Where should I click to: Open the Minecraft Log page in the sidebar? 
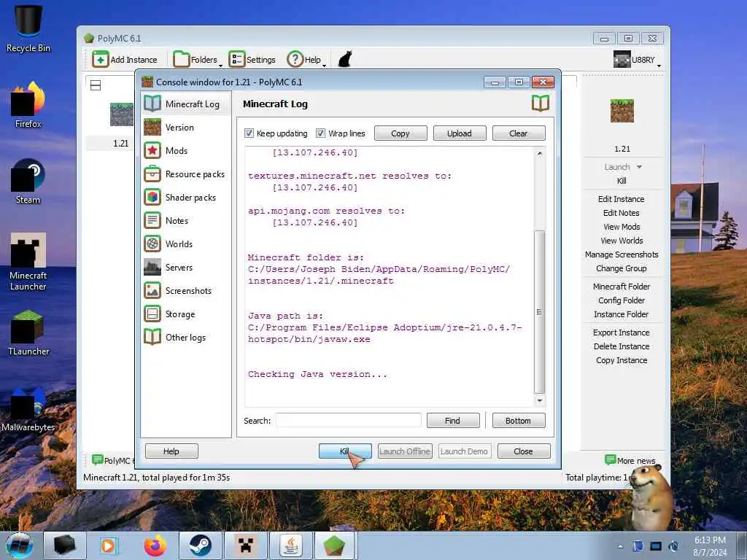click(x=186, y=104)
